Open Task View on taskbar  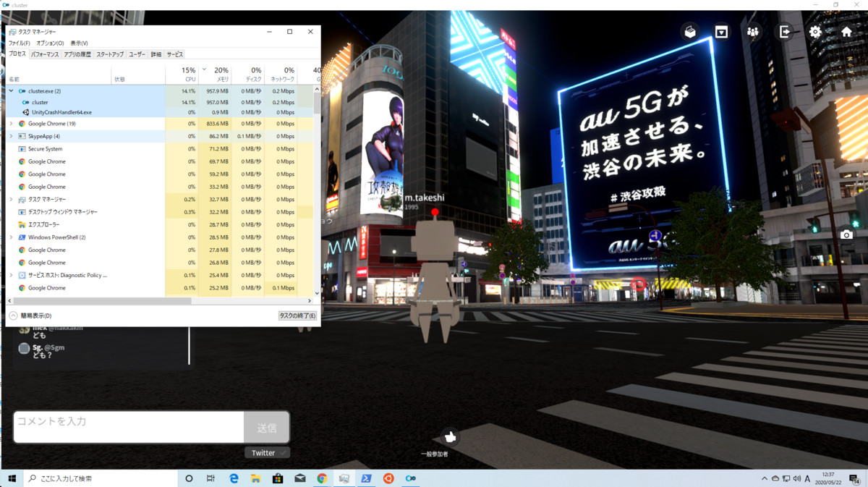click(x=210, y=478)
